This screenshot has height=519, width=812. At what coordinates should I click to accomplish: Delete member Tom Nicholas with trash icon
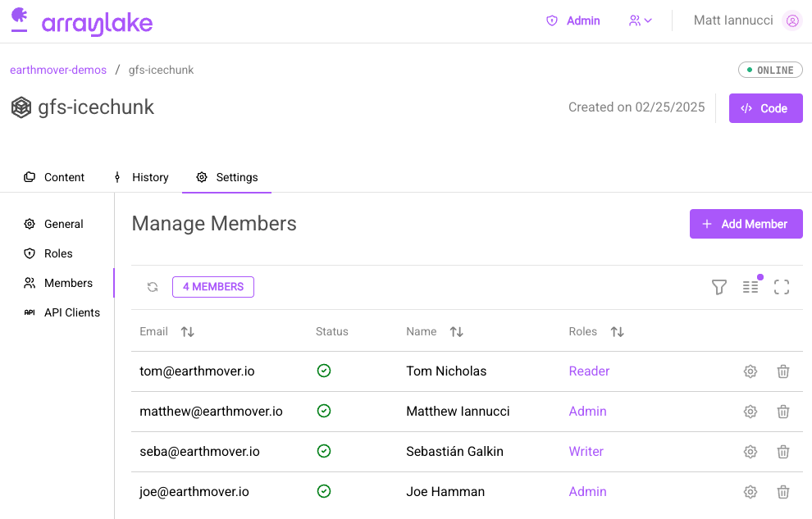coord(783,371)
